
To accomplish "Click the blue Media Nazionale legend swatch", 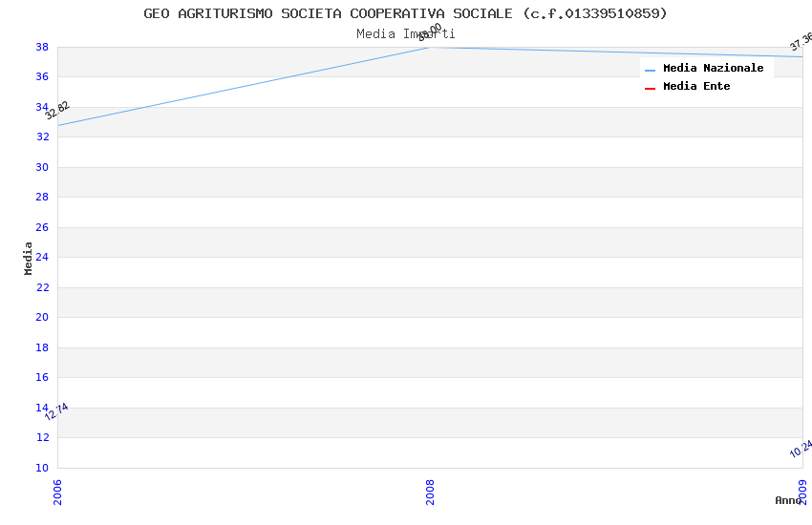I will 650,70.
